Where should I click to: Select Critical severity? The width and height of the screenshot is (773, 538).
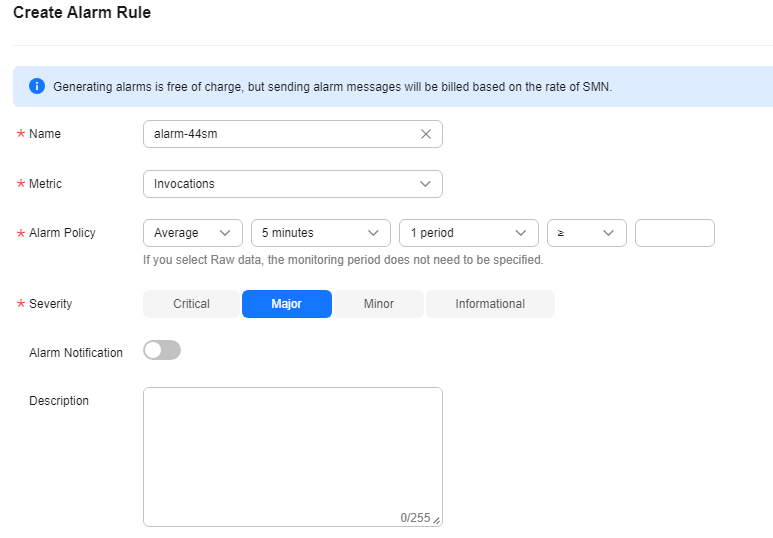pos(191,304)
